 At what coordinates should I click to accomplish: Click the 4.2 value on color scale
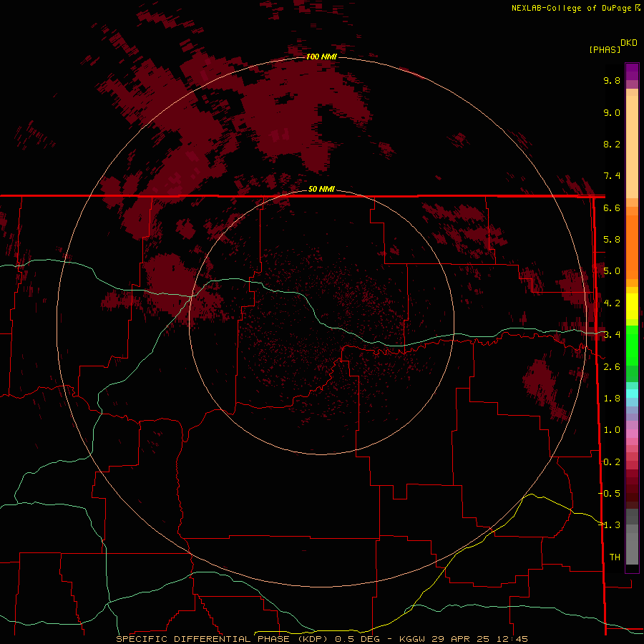pos(612,303)
